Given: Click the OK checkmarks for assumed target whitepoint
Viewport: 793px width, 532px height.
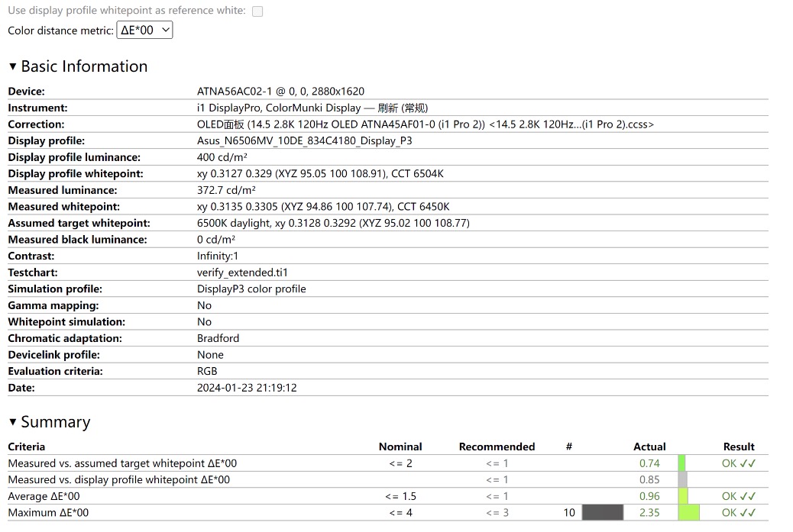Looking at the screenshot, I should tap(739, 463).
